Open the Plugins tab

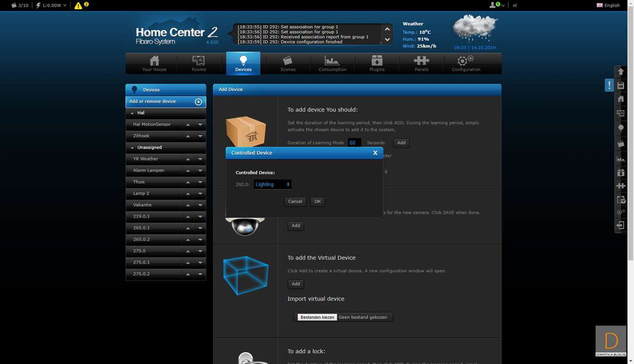coord(377,63)
